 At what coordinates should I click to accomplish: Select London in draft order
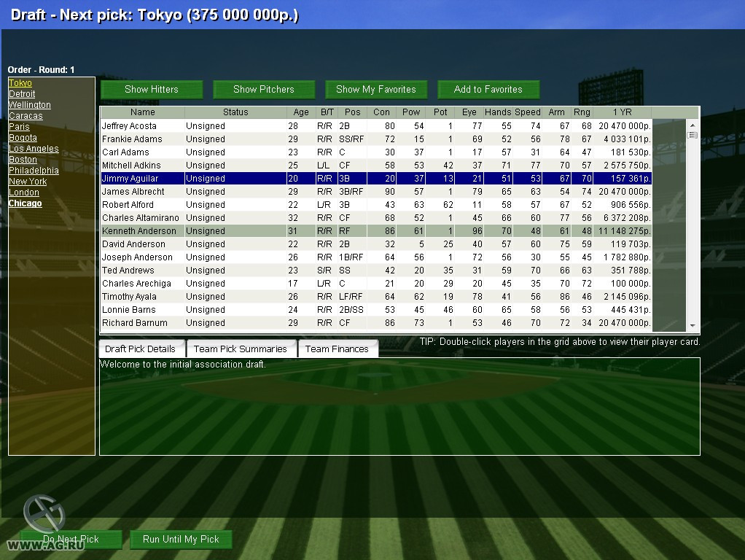click(x=24, y=192)
